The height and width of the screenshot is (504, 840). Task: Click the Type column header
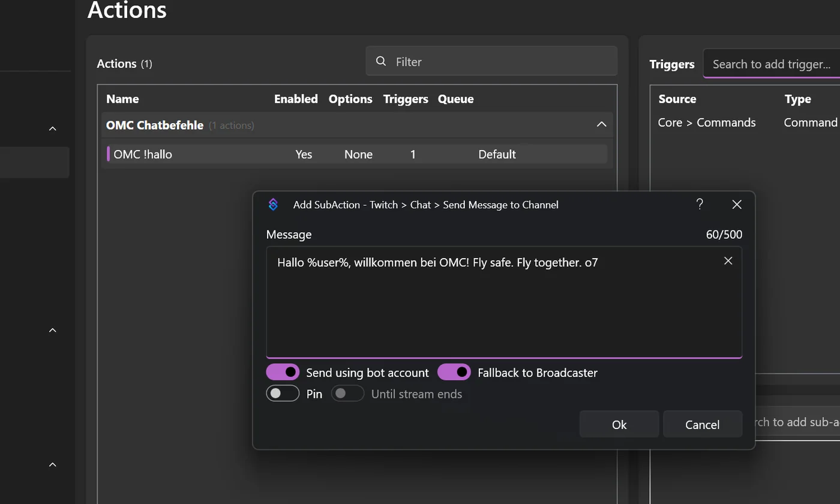click(x=797, y=99)
